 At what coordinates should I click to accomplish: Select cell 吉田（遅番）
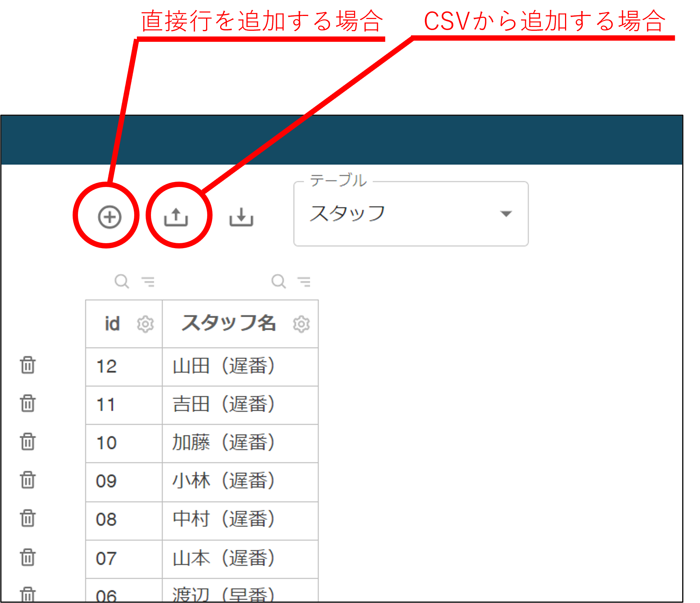240,405
